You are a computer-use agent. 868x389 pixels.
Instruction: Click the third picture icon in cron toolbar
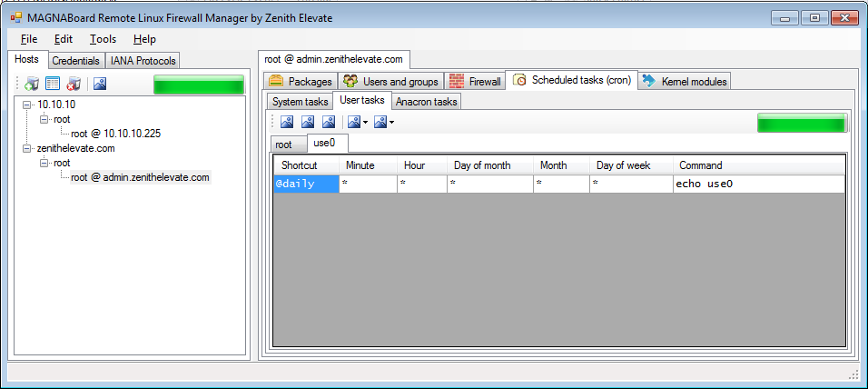coord(329,122)
